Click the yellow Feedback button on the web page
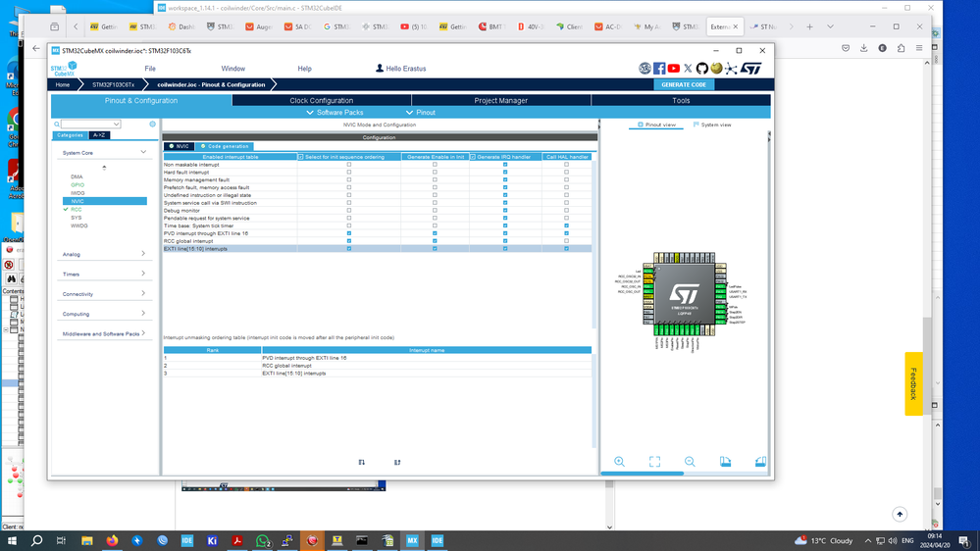The width and height of the screenshot is (980, 551). tap(913, 383)
